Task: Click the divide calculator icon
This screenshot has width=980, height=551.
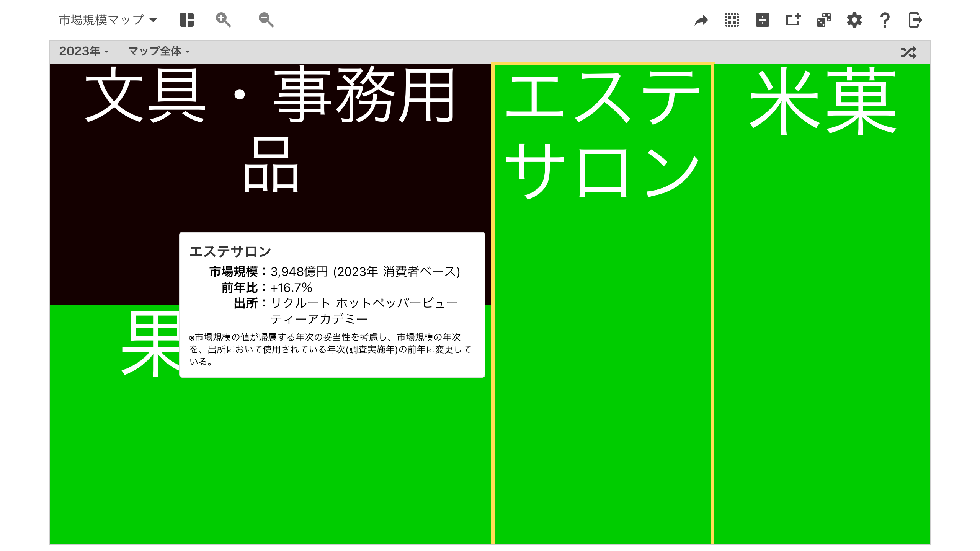Action: pyautogui.click(x=763, y=20)
